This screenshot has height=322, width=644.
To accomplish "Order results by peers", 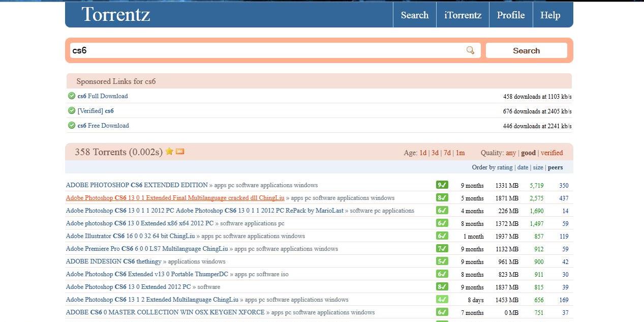I will coord(555,167).
